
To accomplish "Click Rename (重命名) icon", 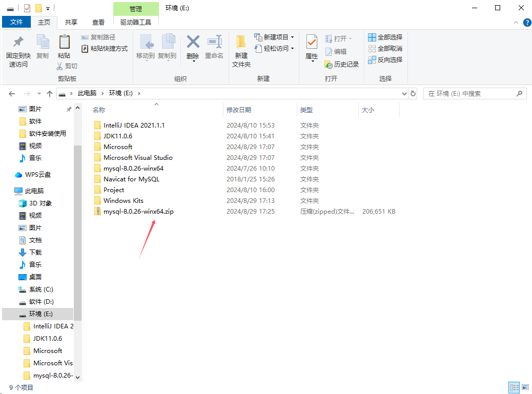I will click(214, 47).
